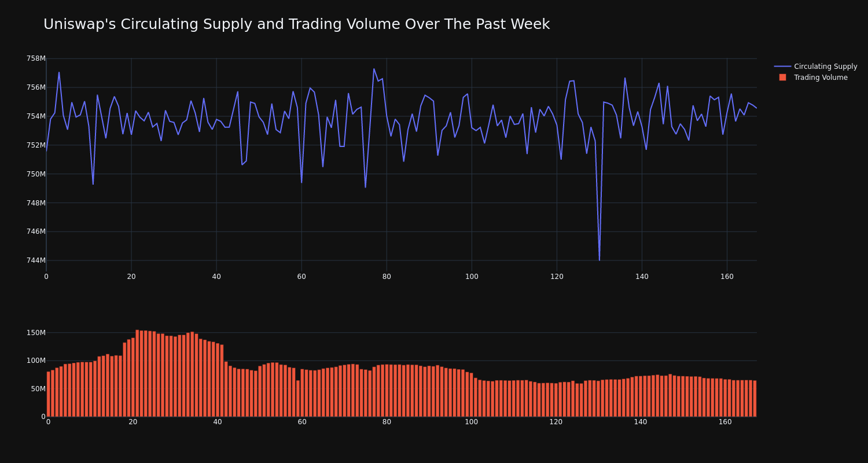Click x-axis tick 100 under volume chart
This screenshot has width=868, height=463.
pos(472,422)
